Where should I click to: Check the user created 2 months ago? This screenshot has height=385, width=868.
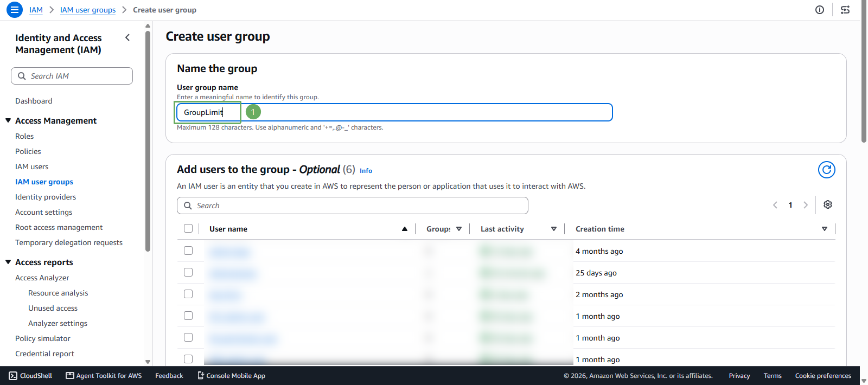[188, 294]
